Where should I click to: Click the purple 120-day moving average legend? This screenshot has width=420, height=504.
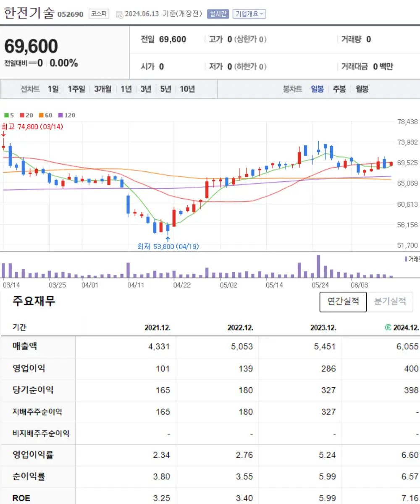[x=67, y=115]
